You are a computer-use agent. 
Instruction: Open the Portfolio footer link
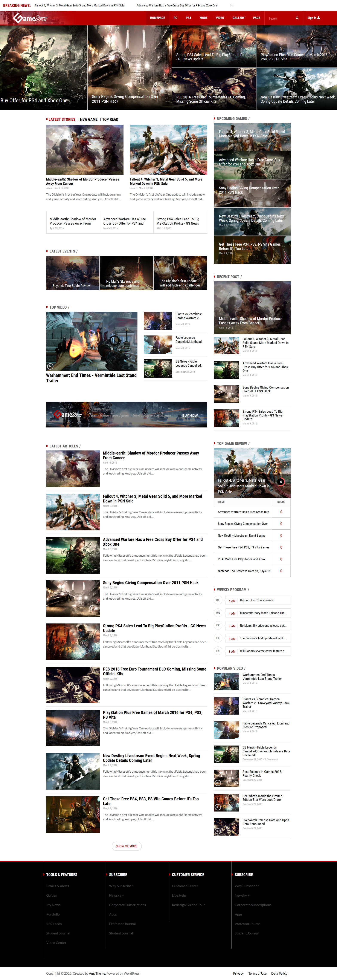(53, 914)
